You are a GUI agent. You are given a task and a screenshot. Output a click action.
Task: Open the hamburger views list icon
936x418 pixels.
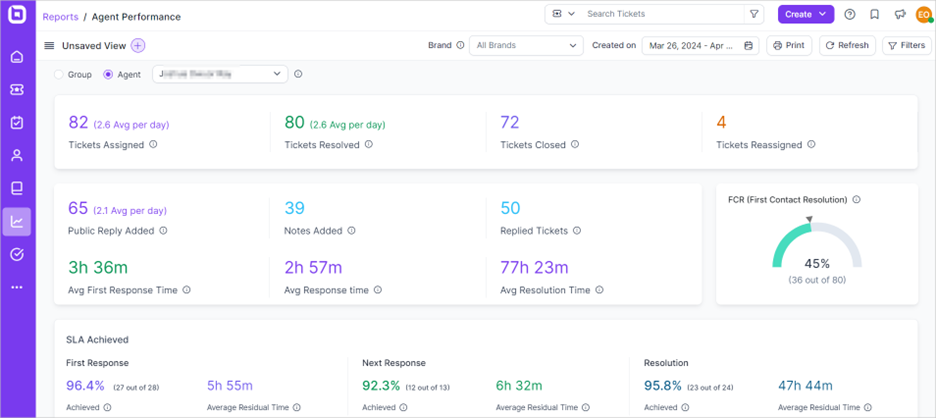pos(50,45)
